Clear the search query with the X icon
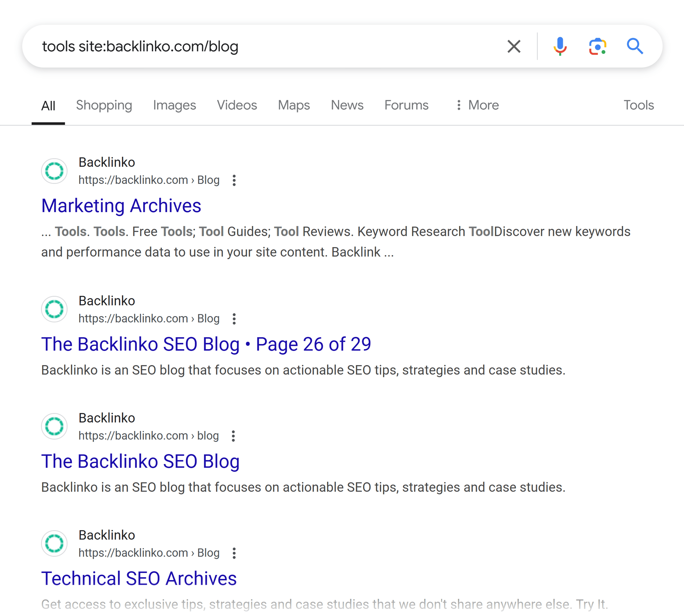 click(x=514, y=46)
